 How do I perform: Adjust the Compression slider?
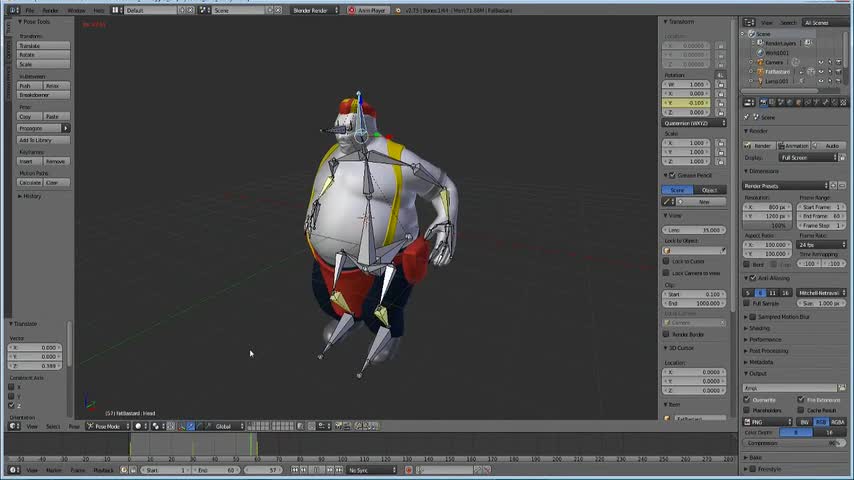[x=795, y=443]
